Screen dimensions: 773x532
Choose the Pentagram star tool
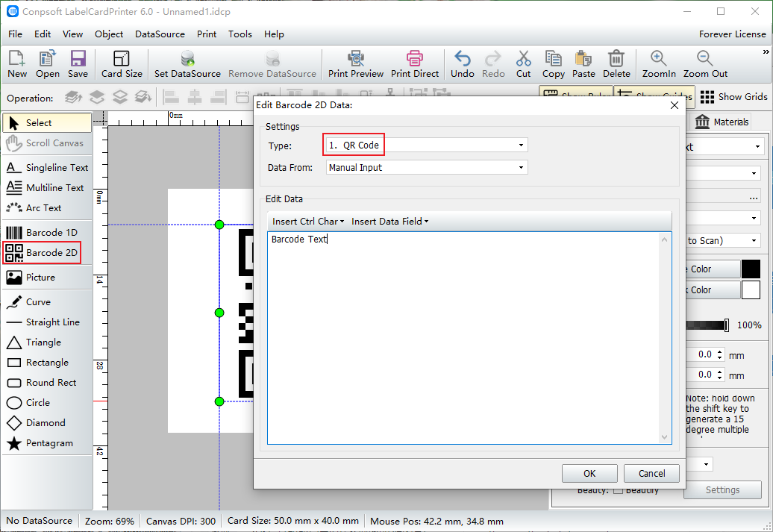pyautogui.click(x=47, y=443)
